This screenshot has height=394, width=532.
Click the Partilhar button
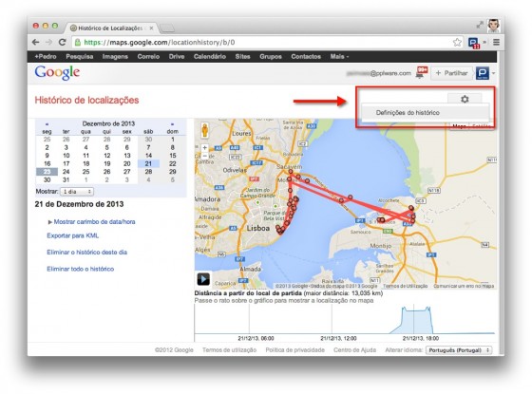tap(451, 73)
